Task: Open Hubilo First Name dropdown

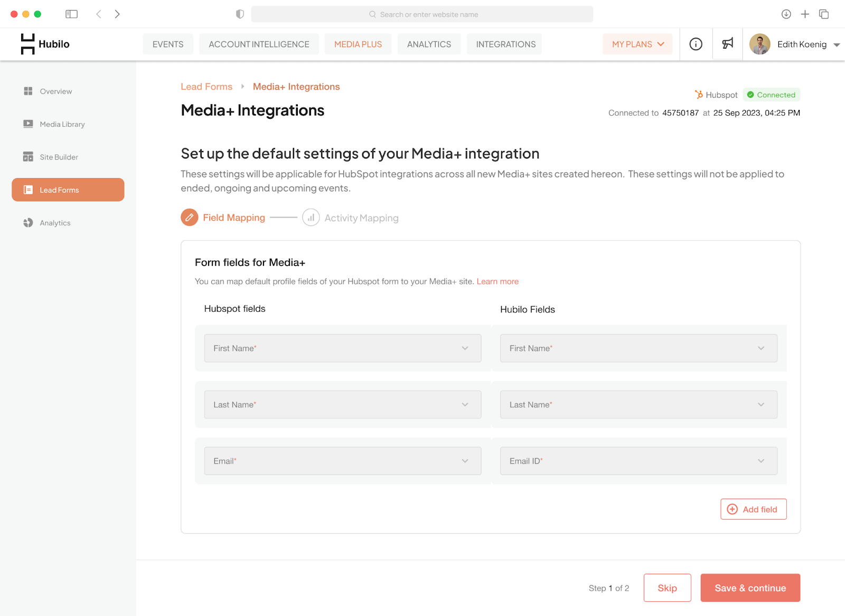Action: [639, 348]
